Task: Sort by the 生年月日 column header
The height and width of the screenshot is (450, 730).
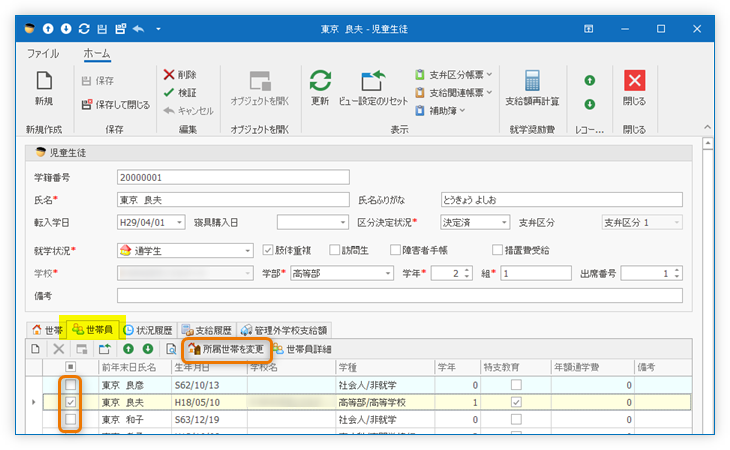Action: click(x=210, y=368)
